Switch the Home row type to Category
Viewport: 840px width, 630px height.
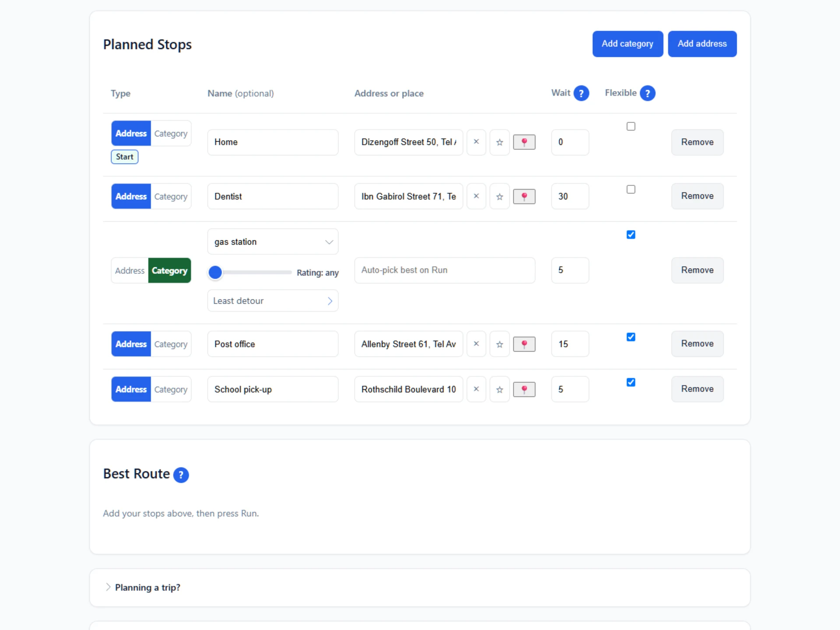(171, 133)
